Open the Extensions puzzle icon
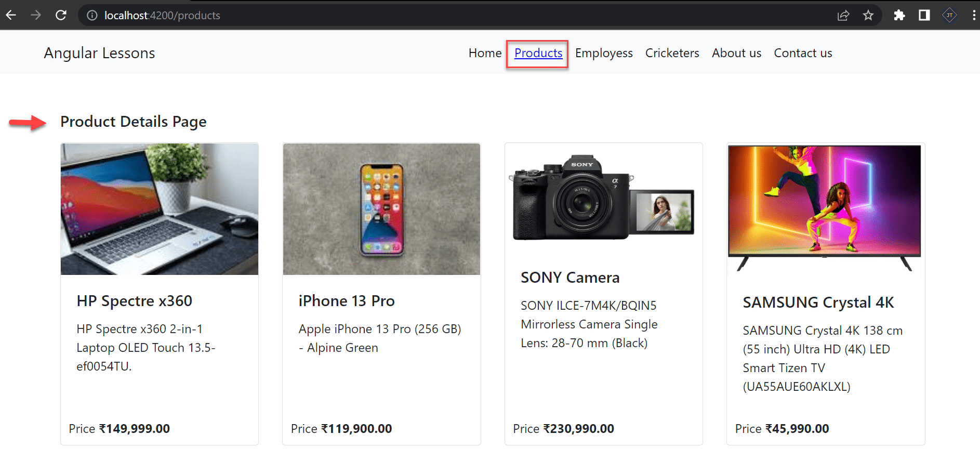This screenshot has width=980, height=461. 899,16
